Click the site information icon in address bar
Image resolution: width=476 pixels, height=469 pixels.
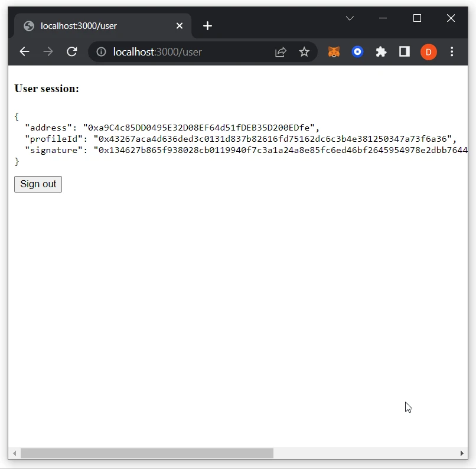tap(100, 52)
